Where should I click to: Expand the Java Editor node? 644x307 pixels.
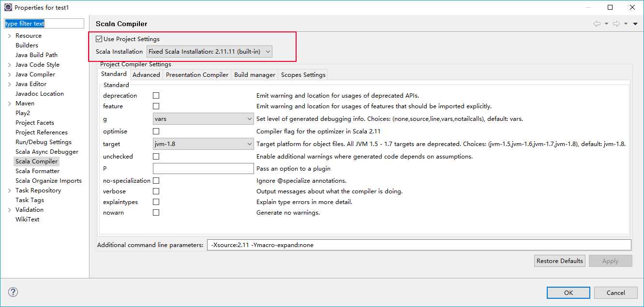9,84
